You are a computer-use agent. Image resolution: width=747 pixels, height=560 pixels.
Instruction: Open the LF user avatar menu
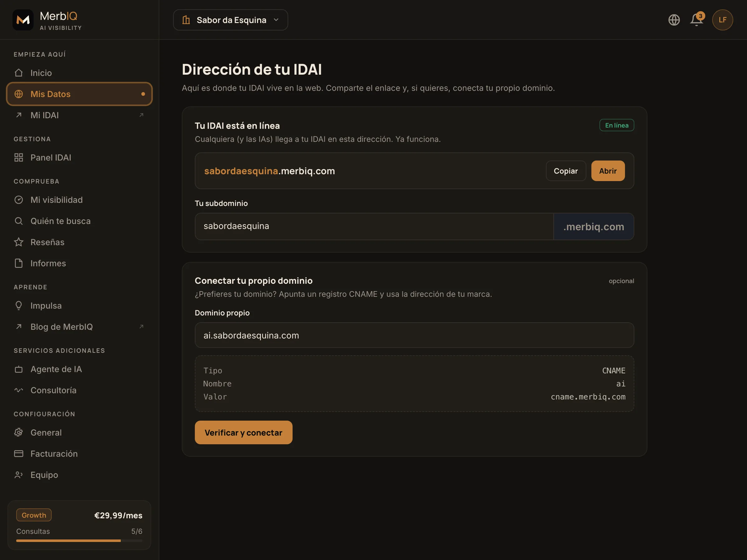coord(722,20)
